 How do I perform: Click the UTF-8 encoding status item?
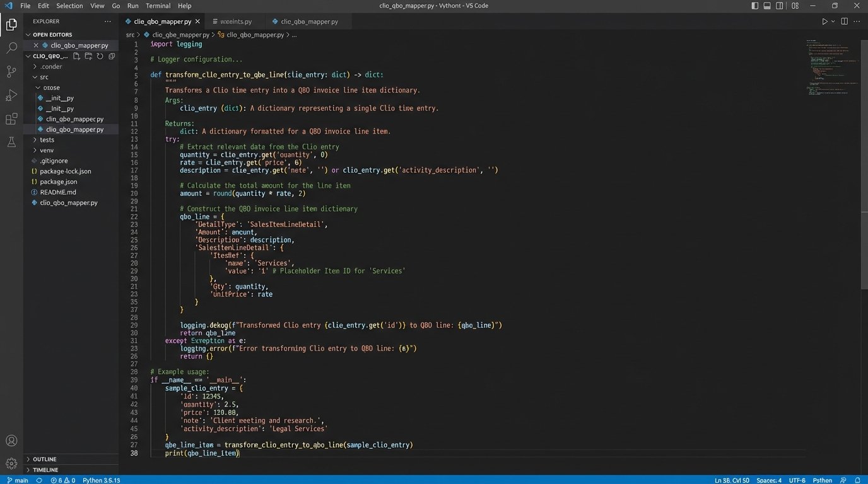pyautogui.click(x=797, y=480)
